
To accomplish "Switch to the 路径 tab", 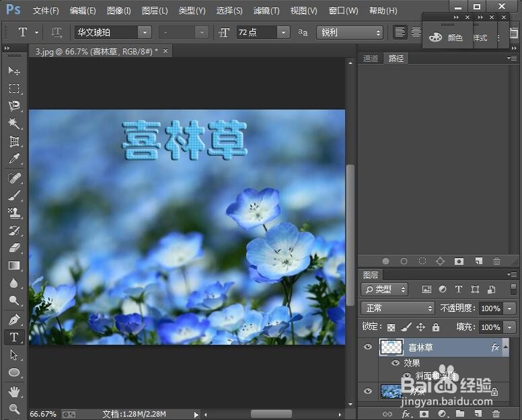I will click(x=396, y=58).
